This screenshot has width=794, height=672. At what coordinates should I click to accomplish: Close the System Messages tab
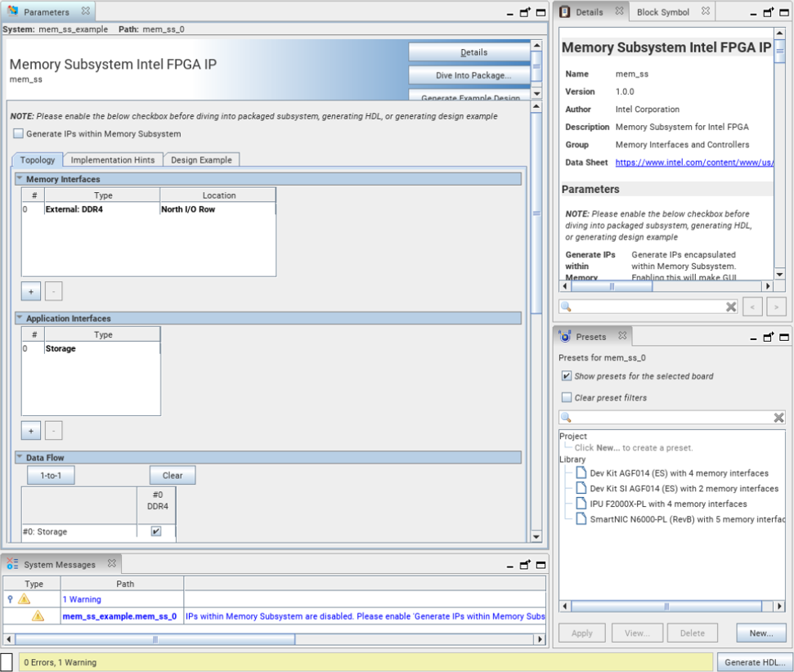click(111, 563)
